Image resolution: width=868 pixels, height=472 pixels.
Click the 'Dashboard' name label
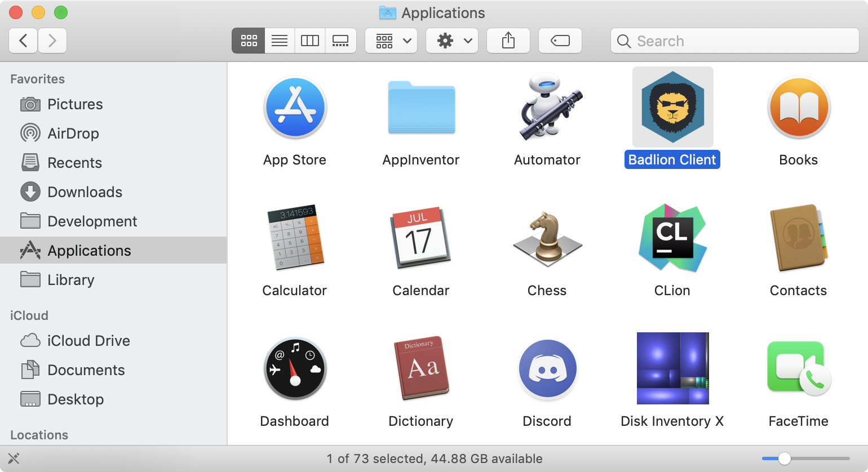[295, 421]
